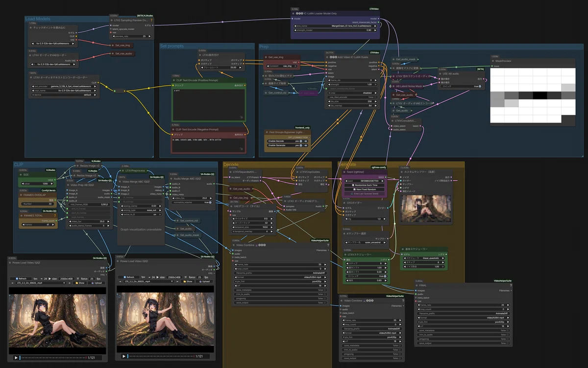This screenshot has width=588, height=368.
Task: Click Refresh in left Power Load Video
Action: point(20,278)
